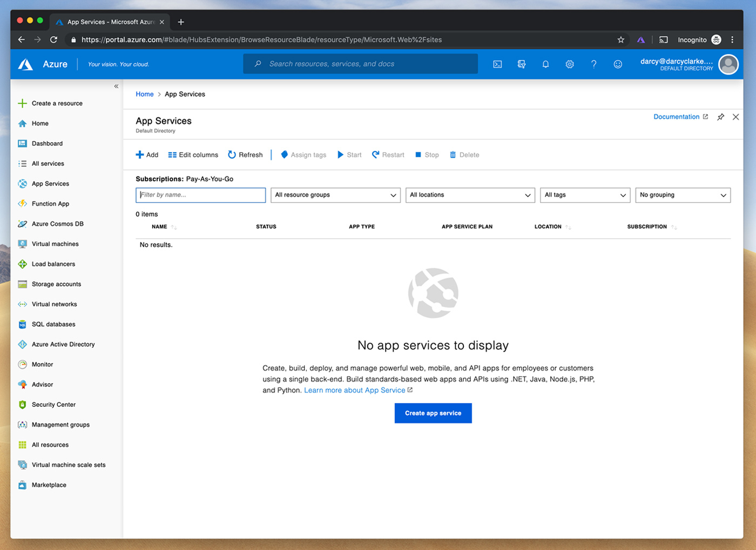756x550 pixels.
Task: Expand the No grouping dropdown
Action: click(x=683, y=195)
